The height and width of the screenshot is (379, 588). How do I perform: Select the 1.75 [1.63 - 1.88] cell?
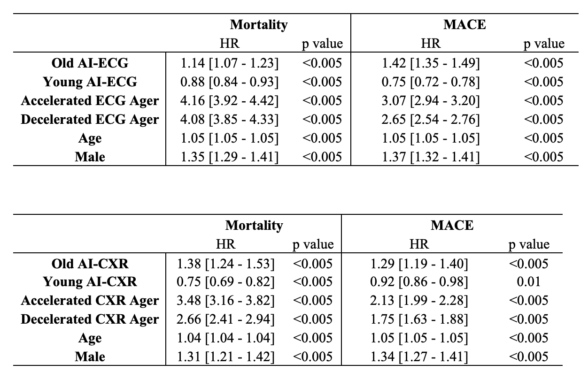(419, 319)
